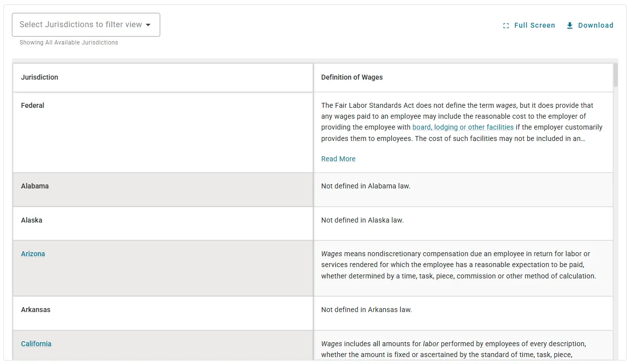Expand the filter dropdown chevron arrow

tap(148, 24)
